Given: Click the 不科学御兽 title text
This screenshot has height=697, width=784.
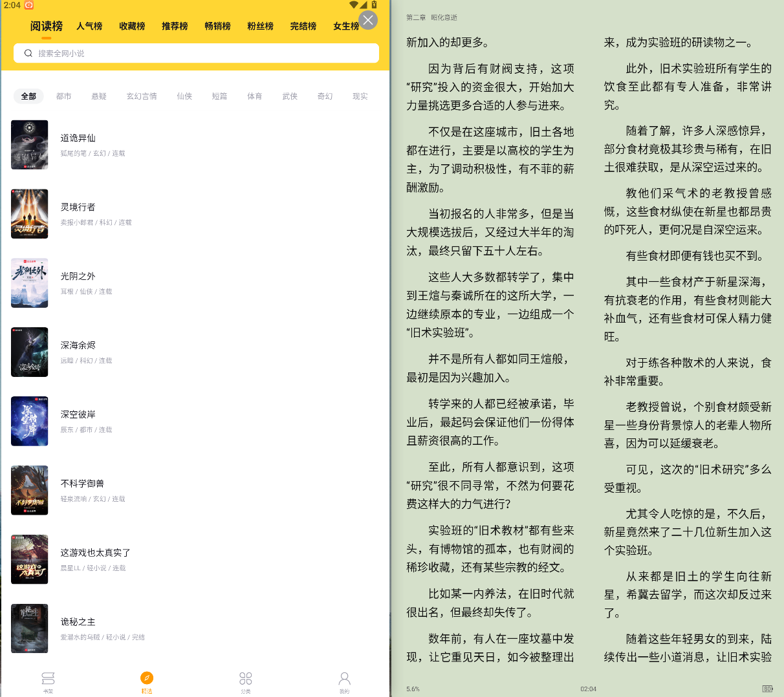Looking at the screenshot, I should click(82, 484).
